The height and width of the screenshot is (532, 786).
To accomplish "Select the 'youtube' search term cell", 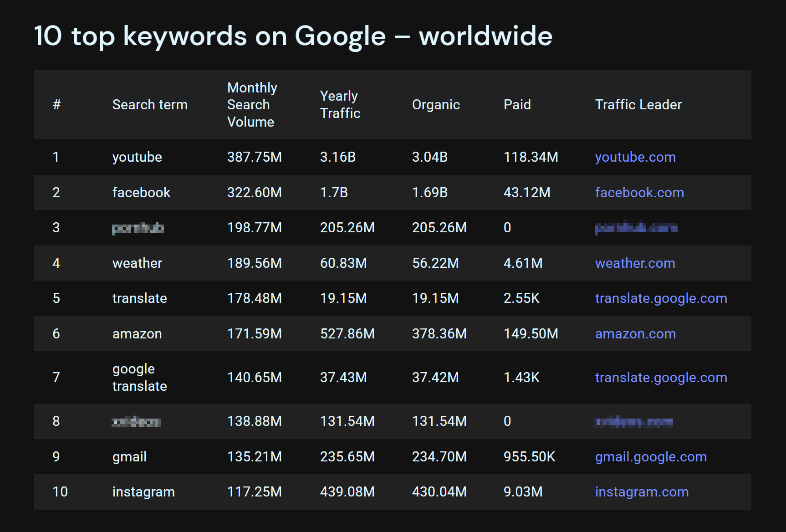I will pyautogui.click(x=137, y=157).
